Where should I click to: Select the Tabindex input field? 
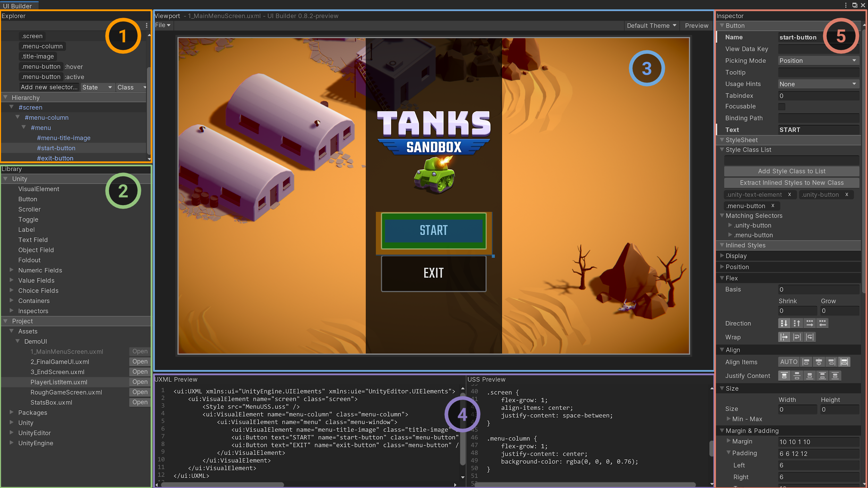point(817,95)
